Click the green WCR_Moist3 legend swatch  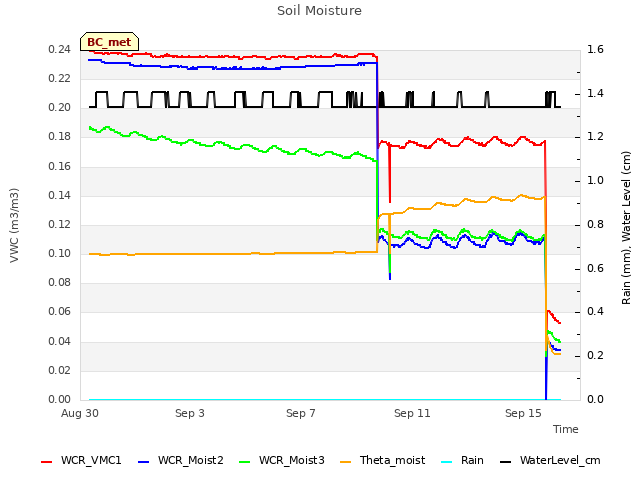[244, 462]
